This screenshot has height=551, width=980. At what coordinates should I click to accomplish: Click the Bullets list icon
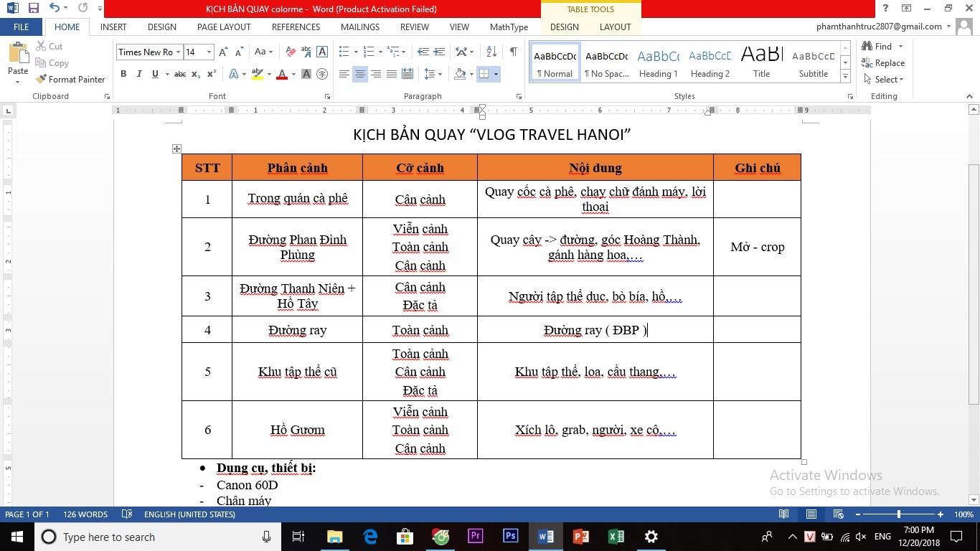[x=344, y=52]
